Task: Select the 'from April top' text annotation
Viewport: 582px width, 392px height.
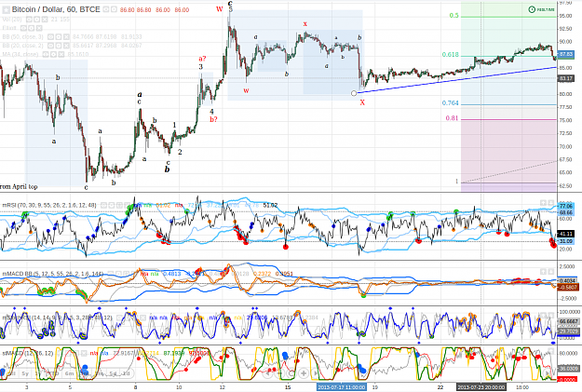Action: [x=19, y=186]
